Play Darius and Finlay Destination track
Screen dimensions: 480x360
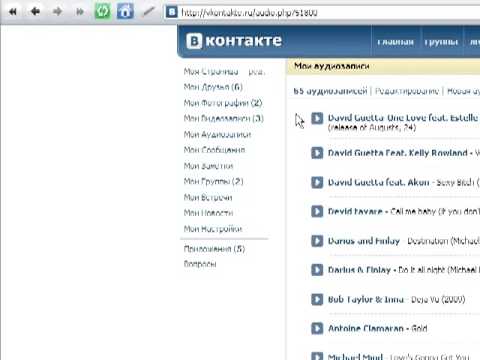click(x=317, y=241)
